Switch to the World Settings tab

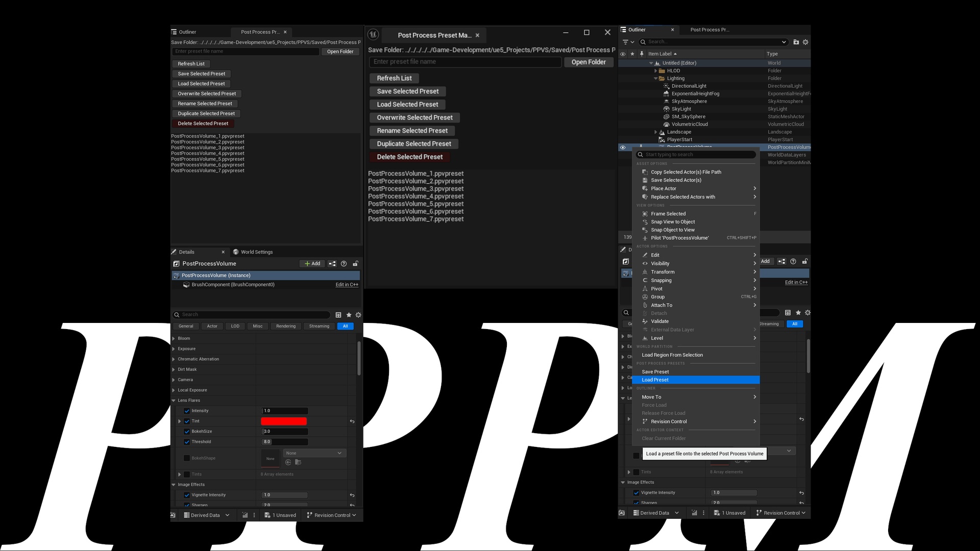click(x=253, y=252)
